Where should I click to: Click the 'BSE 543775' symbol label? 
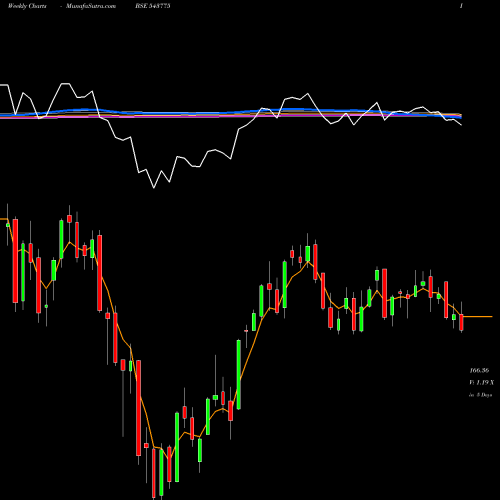click(153, 6)
